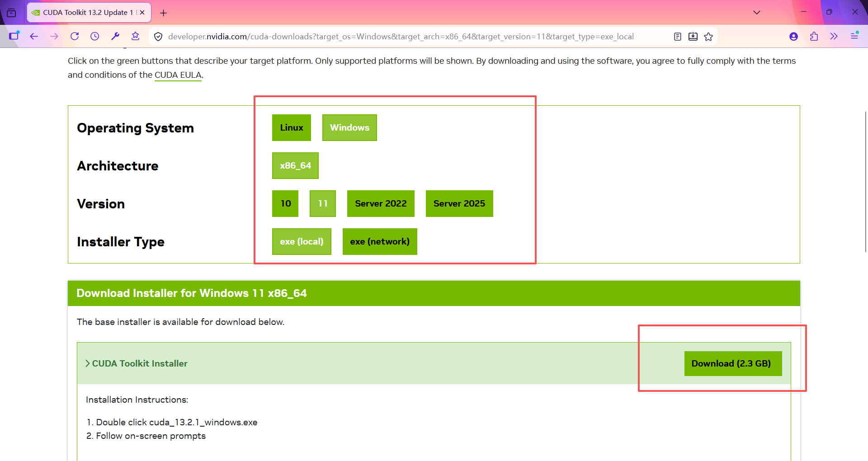868x461 pixels.
Task: Bookmark this page with the star icon
Action: (708, 37)
